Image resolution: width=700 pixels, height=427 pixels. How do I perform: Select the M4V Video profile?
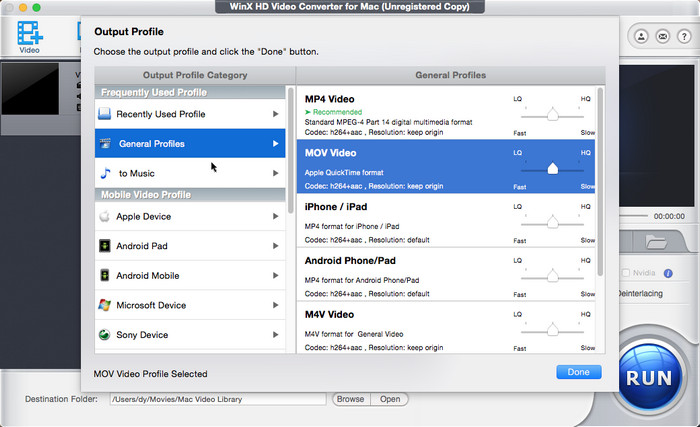point(446,328)
